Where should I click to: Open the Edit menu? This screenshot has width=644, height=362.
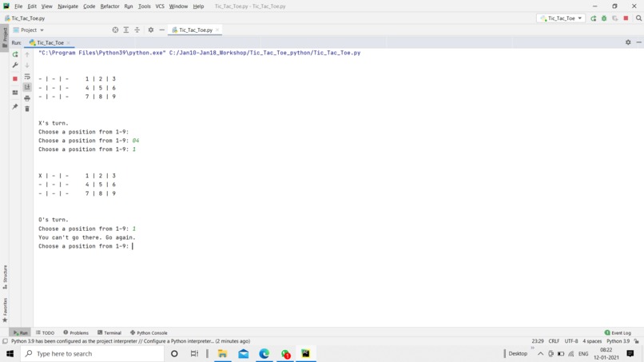pos(32,6)
